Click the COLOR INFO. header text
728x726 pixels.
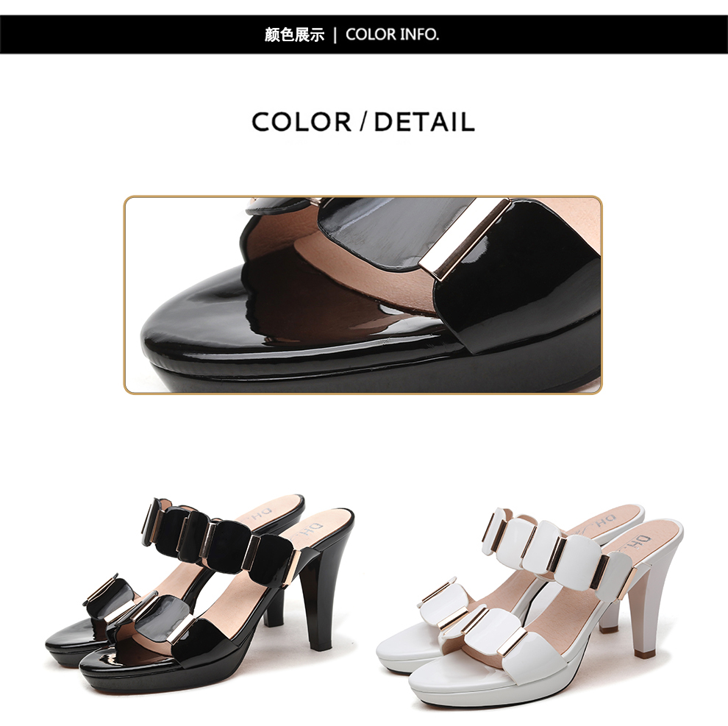(x=393, y=35)
